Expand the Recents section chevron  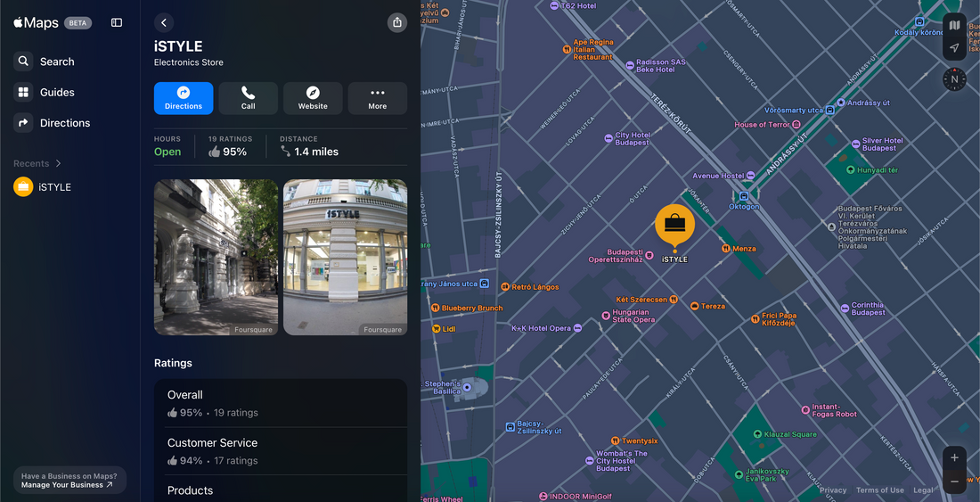[59, 164]
